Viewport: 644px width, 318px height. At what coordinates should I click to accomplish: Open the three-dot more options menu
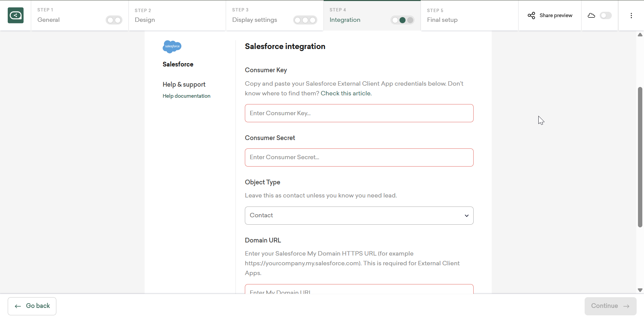[631, 15]
